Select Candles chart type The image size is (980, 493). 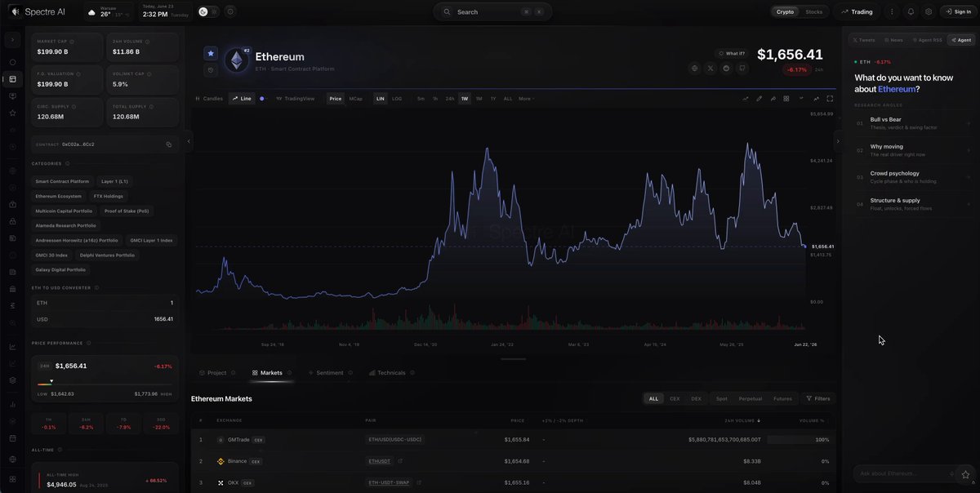[209, 99]
